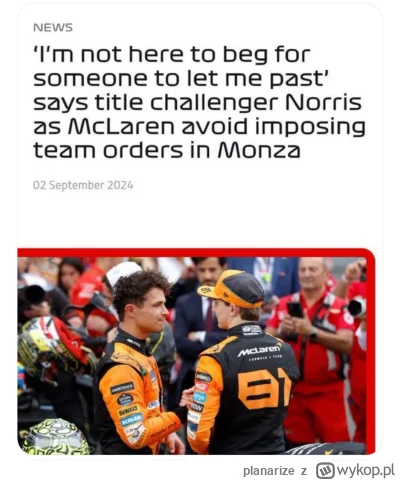This screenshot has height=480, width=400.
Task: Click the planarize username in watermark
Action: point(269,471)
